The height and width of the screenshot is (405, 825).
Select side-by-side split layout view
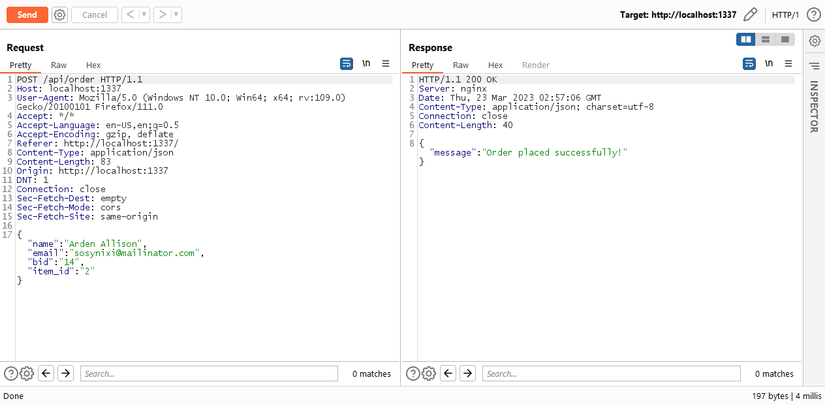coord(746,39)
